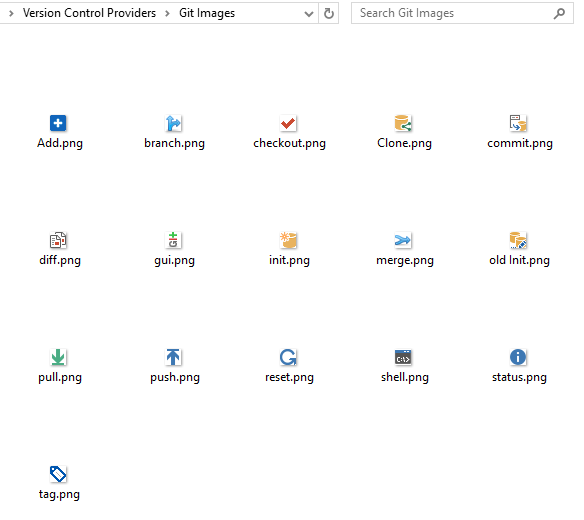Select the old Init.png icon
Image resolution: width=584 pixels, height=520 pixels.
point(518,240)
